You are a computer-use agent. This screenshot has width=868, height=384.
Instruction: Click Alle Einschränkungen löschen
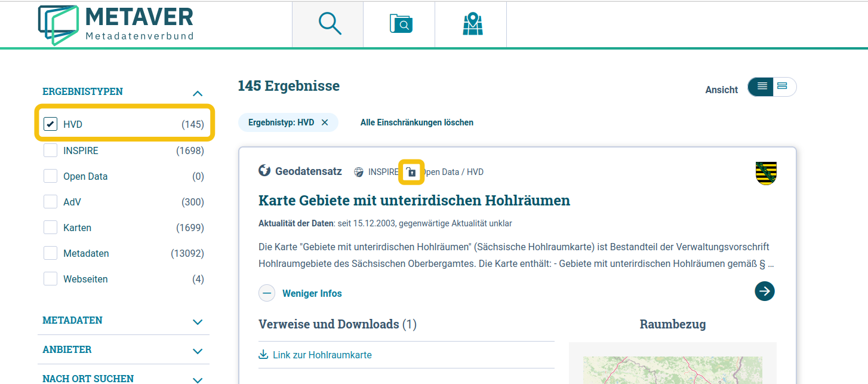pyautogui.click(x=416, y=122)
